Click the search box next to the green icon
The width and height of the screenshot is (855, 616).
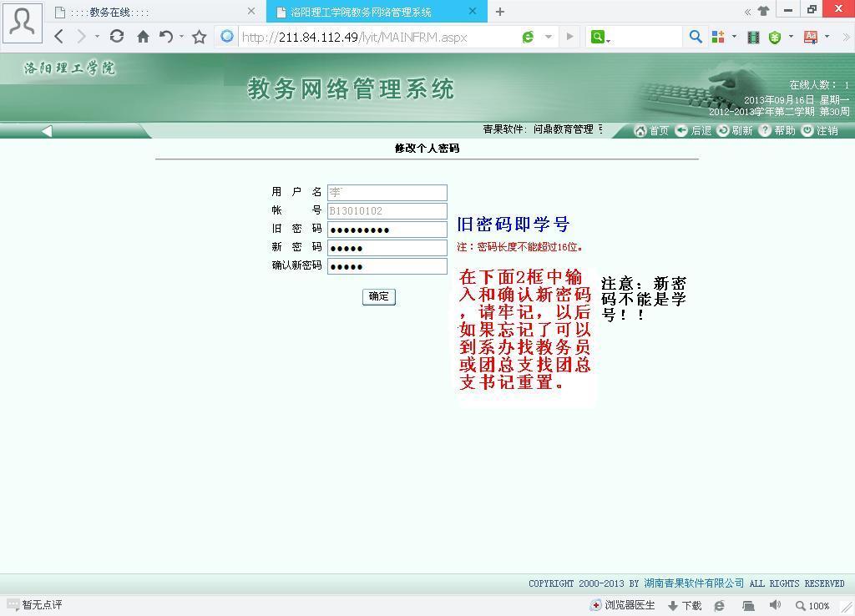point(647,37)
